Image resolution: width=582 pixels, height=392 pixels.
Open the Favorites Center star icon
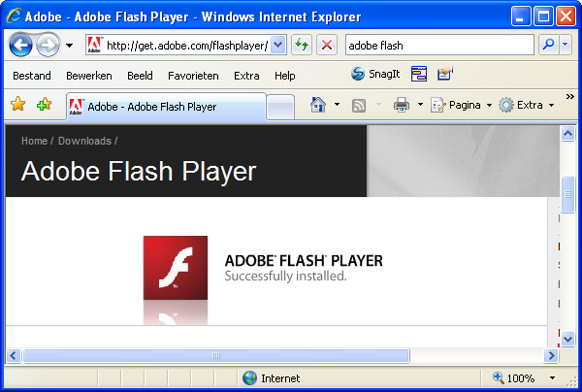18,104
